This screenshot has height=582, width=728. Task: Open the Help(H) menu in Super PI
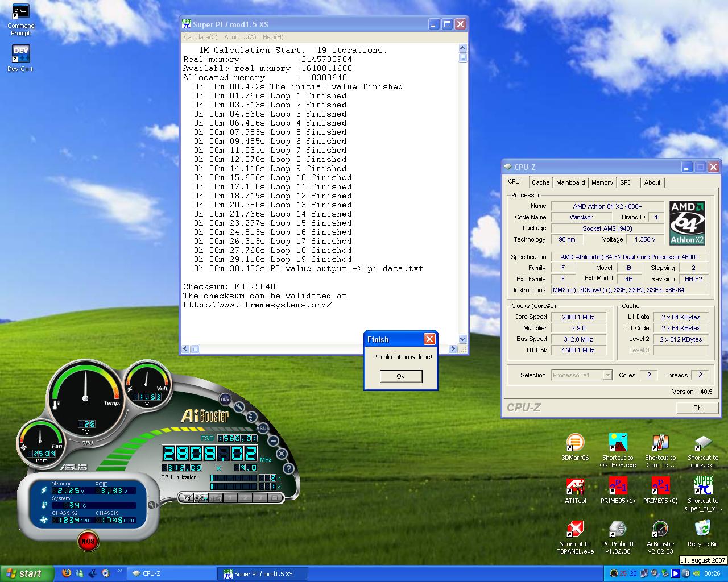273,37
